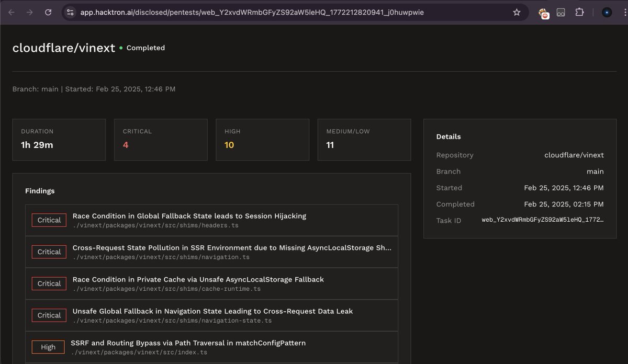Click the CRITICAL count card showing 4

[161, 140]
